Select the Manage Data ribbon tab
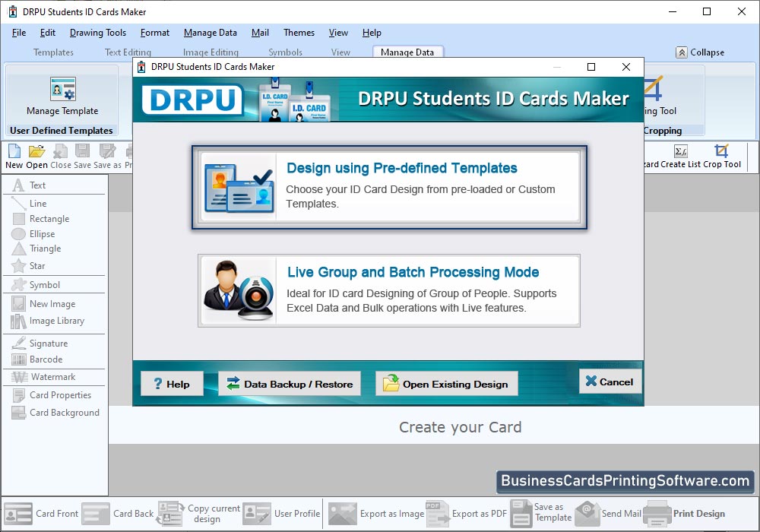The image size is (760, 532). 407,52
